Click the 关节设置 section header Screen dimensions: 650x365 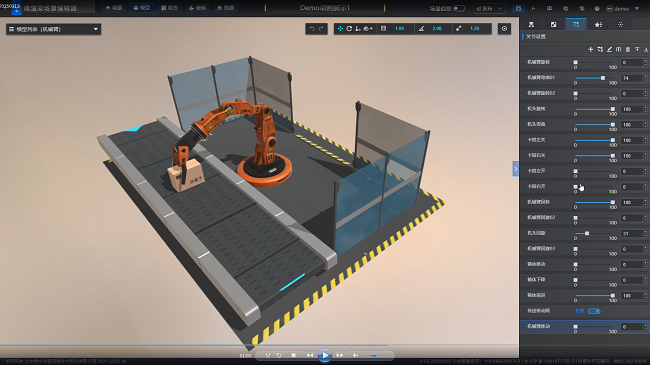(536, 36)
